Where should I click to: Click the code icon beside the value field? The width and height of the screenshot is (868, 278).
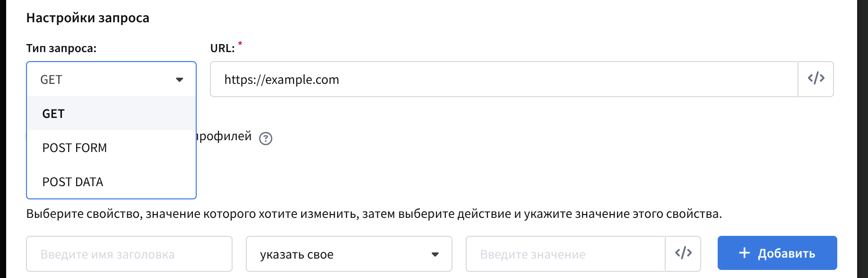coord(683,253)
